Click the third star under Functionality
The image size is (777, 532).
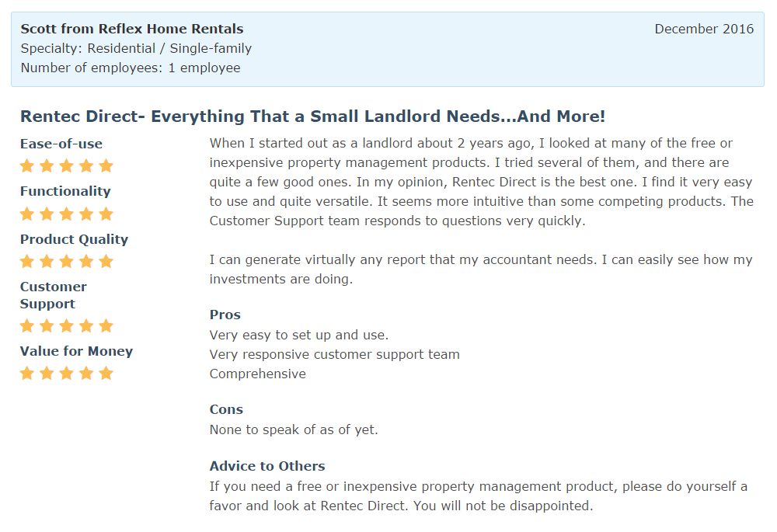[x=67, y=214]
